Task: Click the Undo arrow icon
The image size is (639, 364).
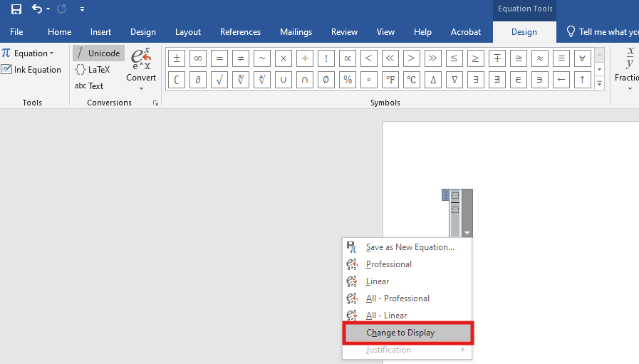Action: pyautogui.click(x=37, y=9)
